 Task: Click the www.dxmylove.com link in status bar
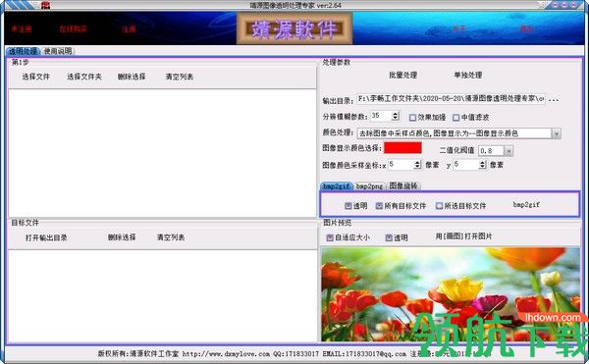click(226, 354)
